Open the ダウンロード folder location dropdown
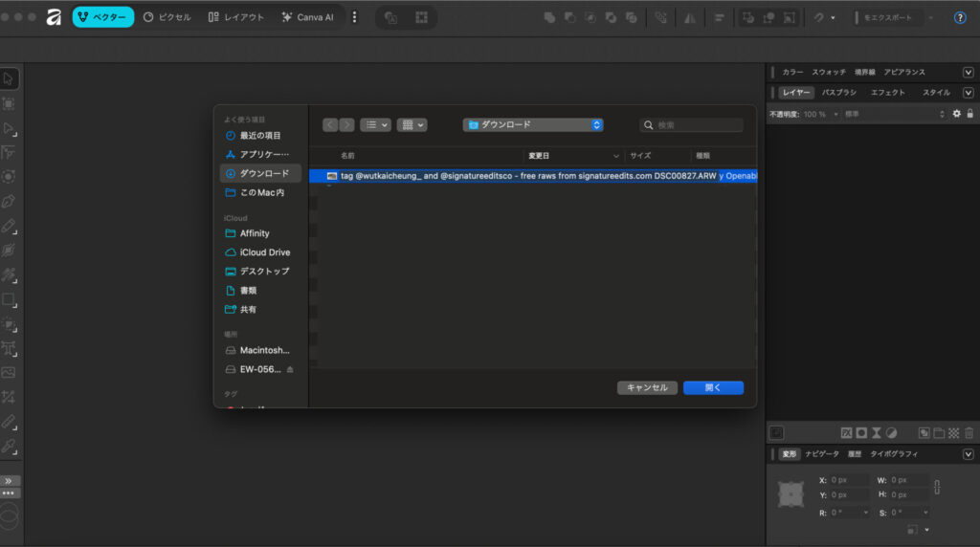 click(532, 124)
